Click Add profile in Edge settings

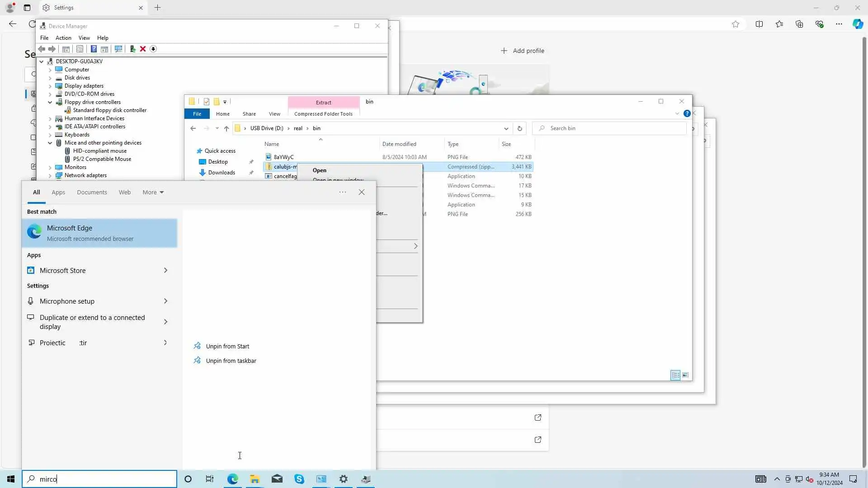tap(523, 51)
